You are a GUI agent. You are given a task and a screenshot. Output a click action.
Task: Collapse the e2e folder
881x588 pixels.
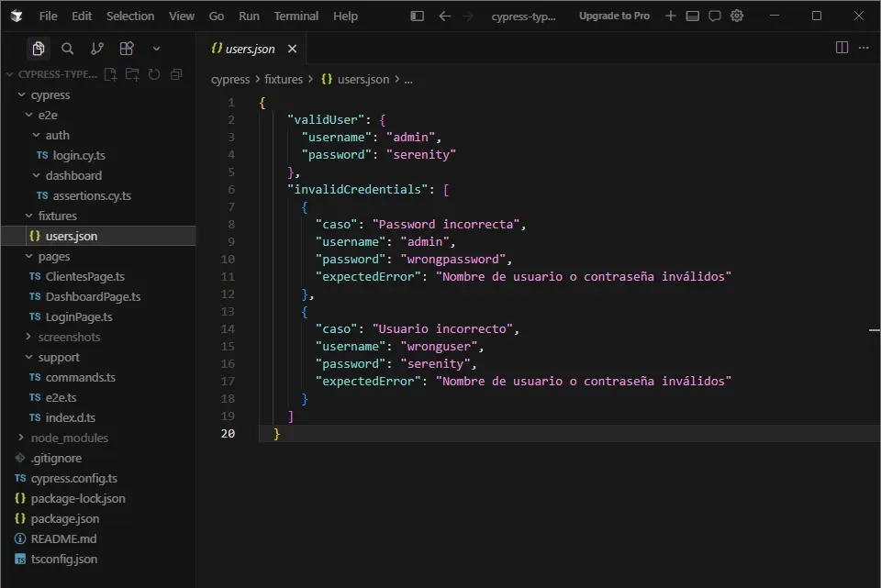click(x=48, y=116)
